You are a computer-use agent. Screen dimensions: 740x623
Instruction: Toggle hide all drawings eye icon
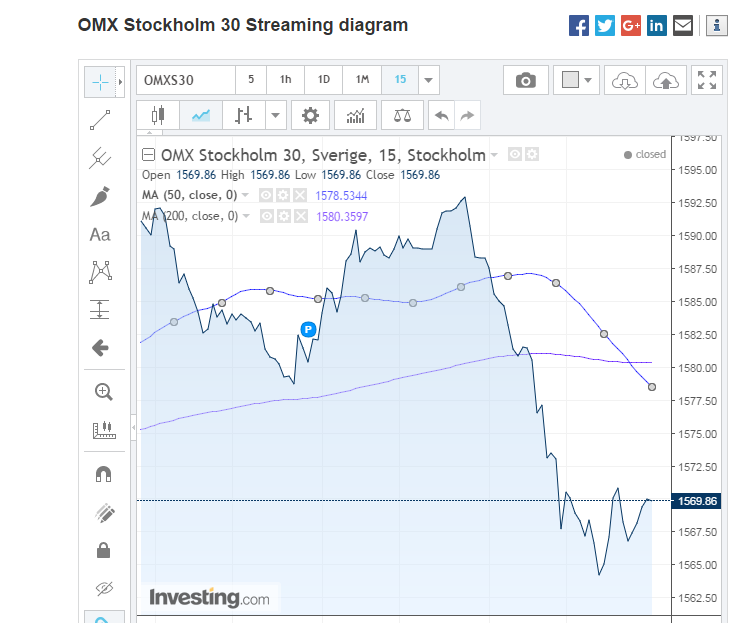pyautogui.click(x=104, y=588)
